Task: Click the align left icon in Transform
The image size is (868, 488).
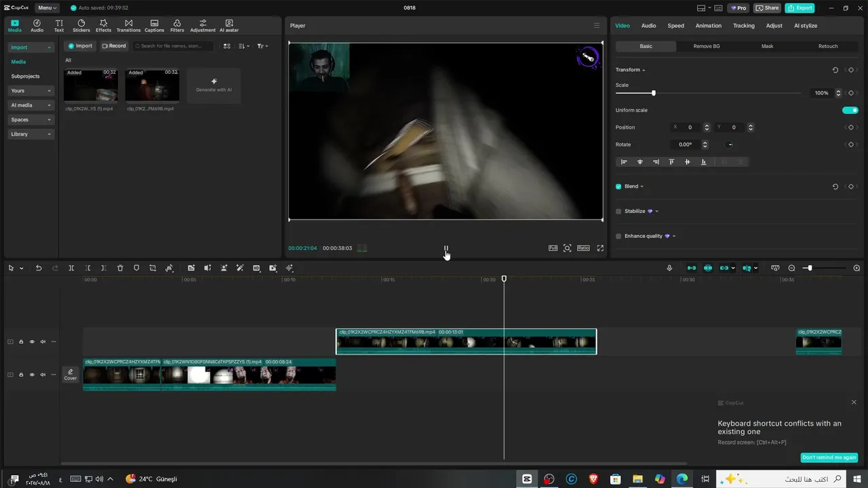Action: [624, 162]
